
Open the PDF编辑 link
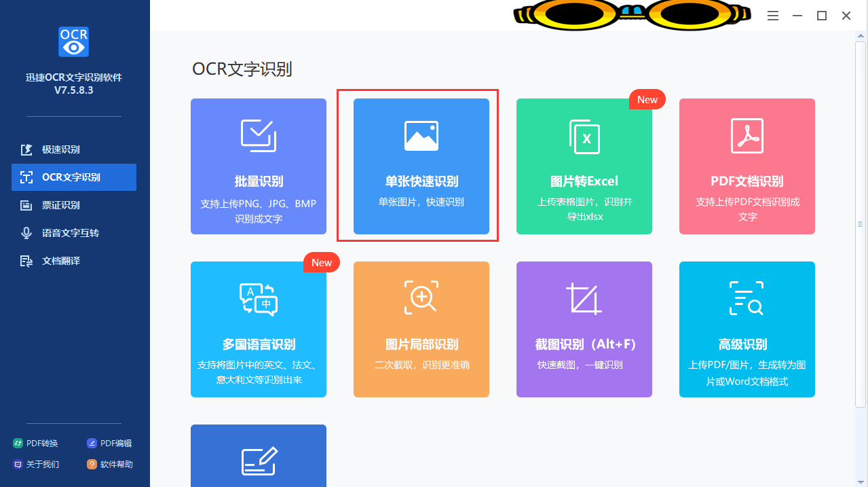[x=109, y=443]
